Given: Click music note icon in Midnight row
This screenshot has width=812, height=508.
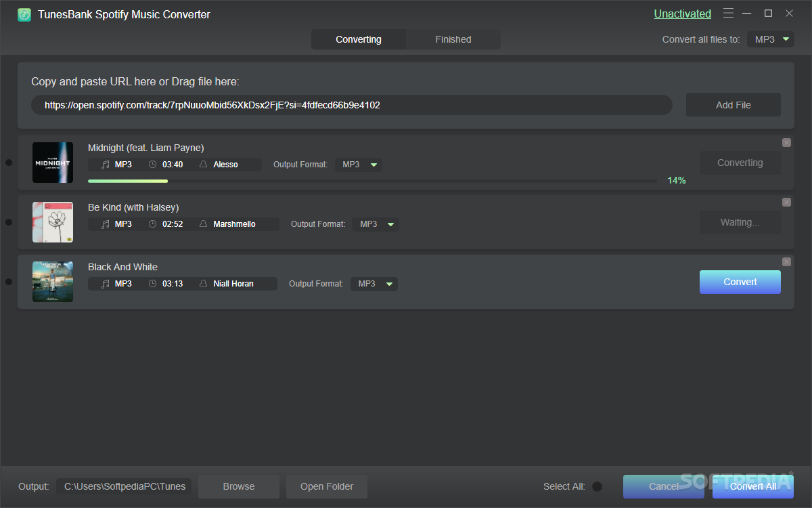Looking at the screenshot, I should tap(105, 165).
